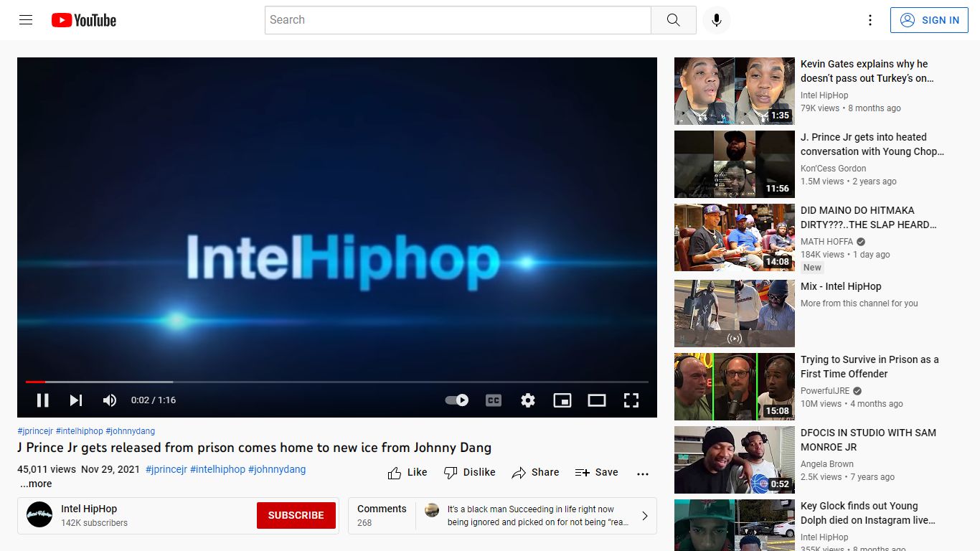Click the 0:02 / 1:16 time display
This screenshot has width=980, height=551.
pyautogui.click(x=154, y=400)
